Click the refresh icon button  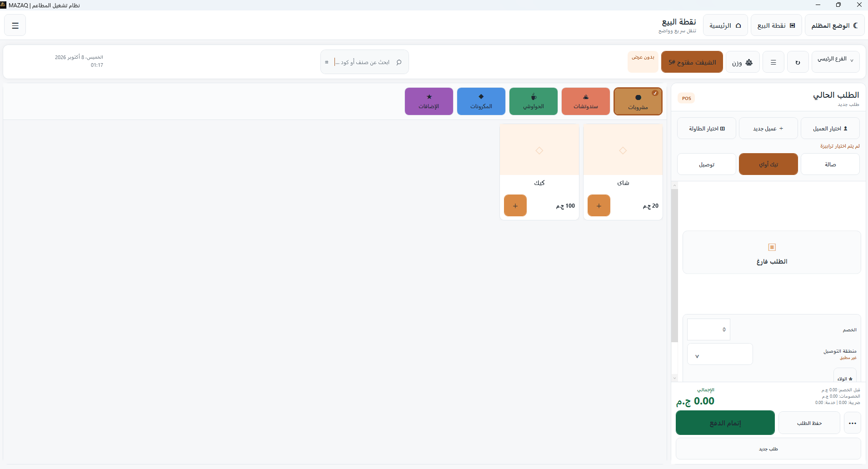tap(798, 62)
